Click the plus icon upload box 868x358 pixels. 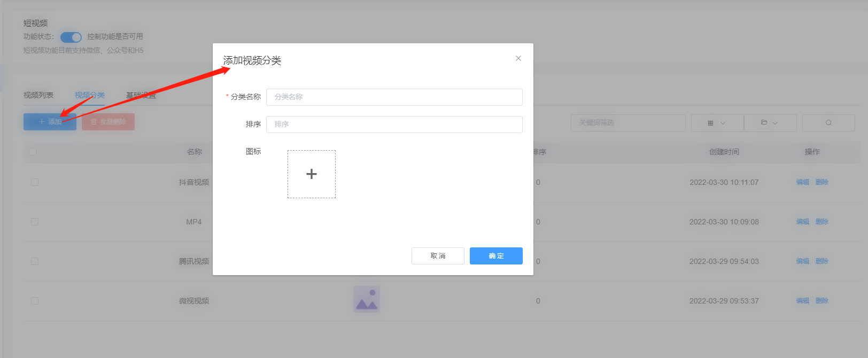coord(312,174)
